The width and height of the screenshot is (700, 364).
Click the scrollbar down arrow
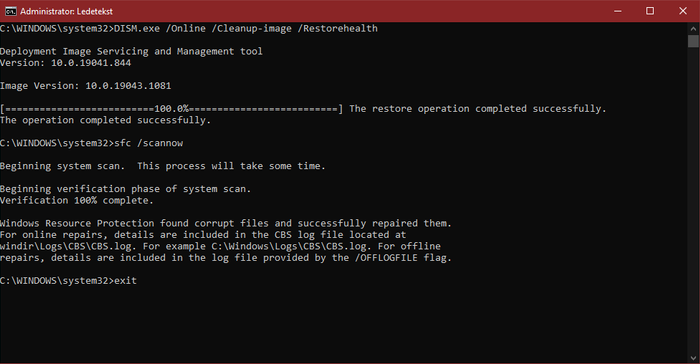tap(693, 358)
